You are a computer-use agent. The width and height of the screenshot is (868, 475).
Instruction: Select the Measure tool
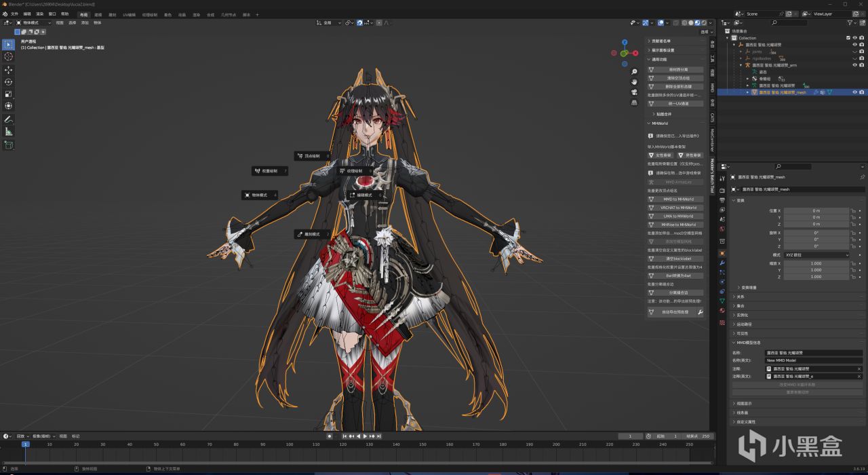9,132
